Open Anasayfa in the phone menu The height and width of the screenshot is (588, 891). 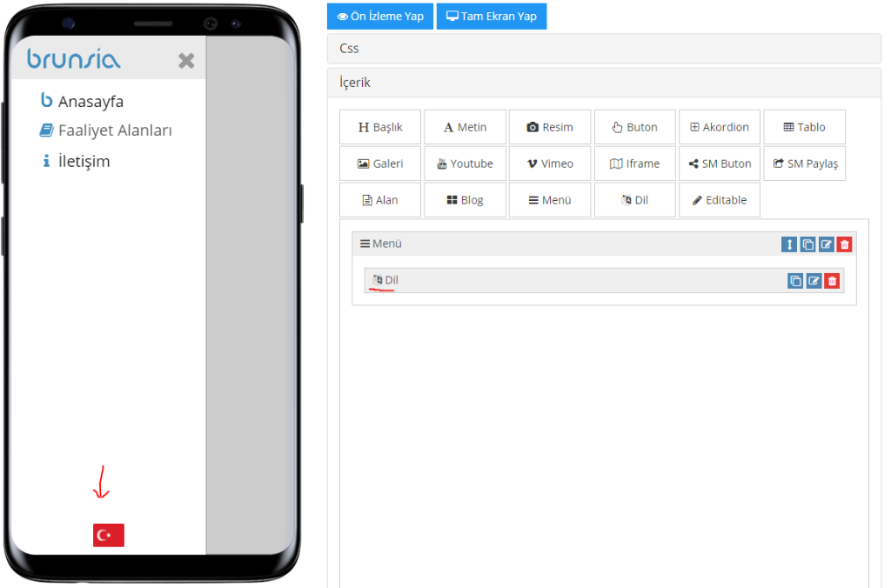[x=90, y=102]
